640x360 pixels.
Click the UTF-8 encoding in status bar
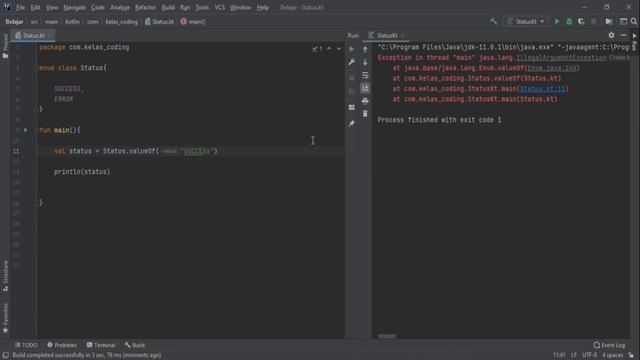[589, 355]
